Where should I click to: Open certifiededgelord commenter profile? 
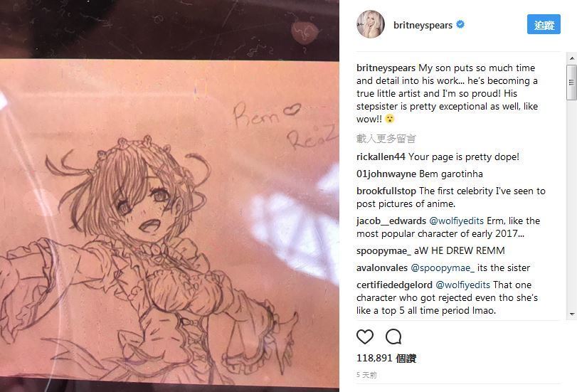(394, 285)
